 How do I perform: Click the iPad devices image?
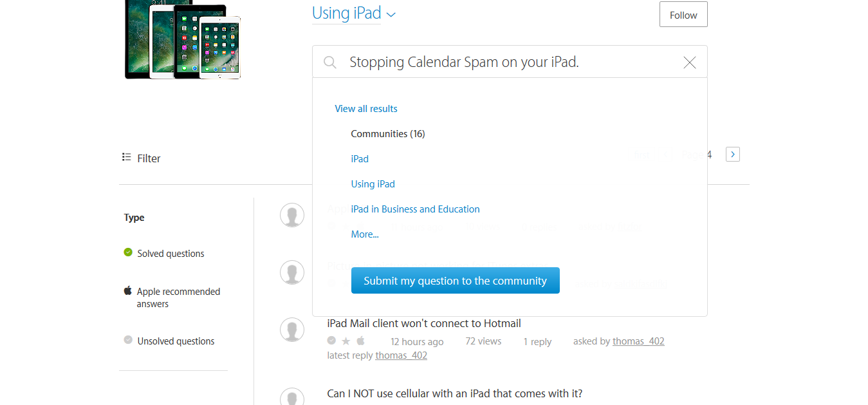point(183,40)
